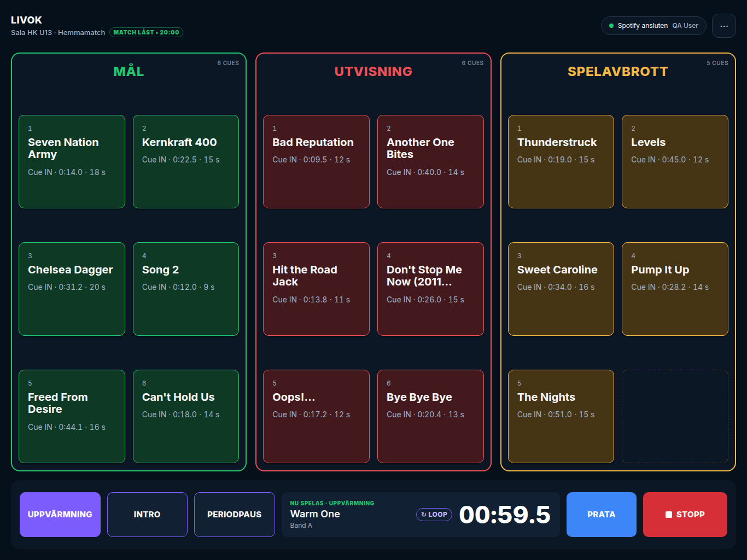Play the Kernkraft 400 cue
747x560 pixels.
(186, 162)
